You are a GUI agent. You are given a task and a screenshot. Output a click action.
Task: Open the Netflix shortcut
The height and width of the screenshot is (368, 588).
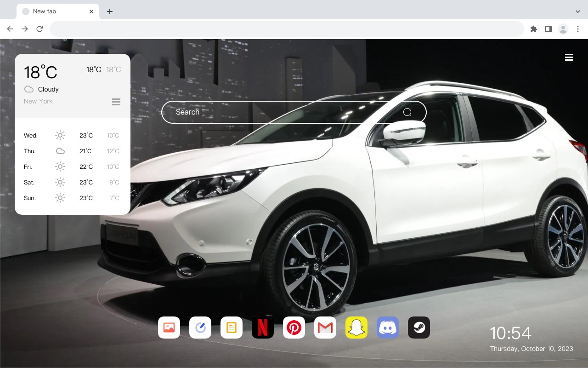click(x=263, y=328)
